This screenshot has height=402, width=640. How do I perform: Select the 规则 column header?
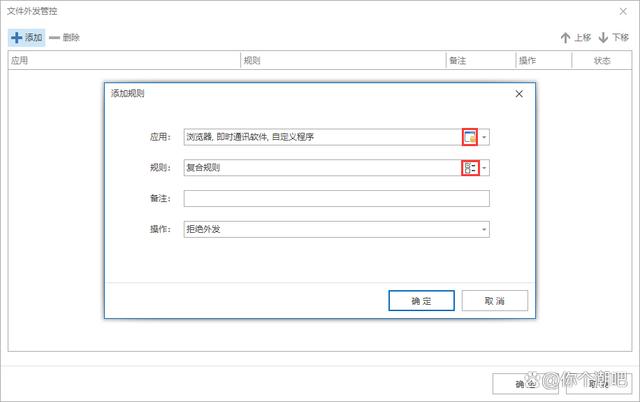click(x=342, y=61)
